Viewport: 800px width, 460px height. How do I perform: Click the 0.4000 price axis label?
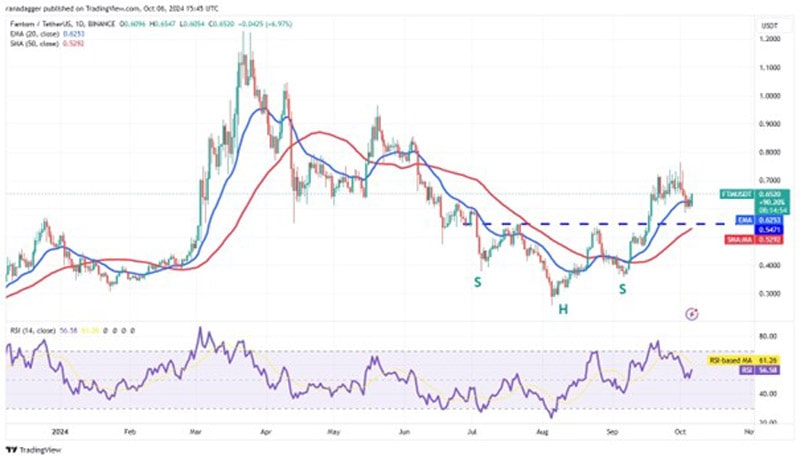769,265
